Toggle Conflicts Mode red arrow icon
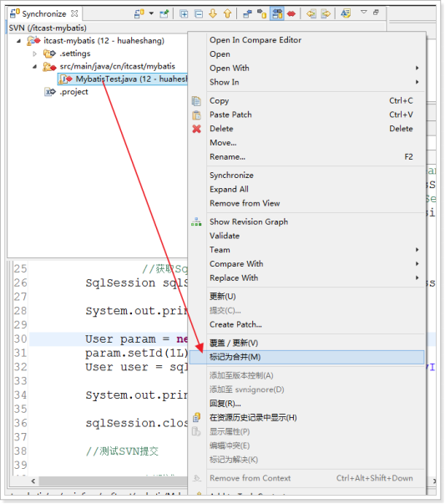 (x=291, y=14)
